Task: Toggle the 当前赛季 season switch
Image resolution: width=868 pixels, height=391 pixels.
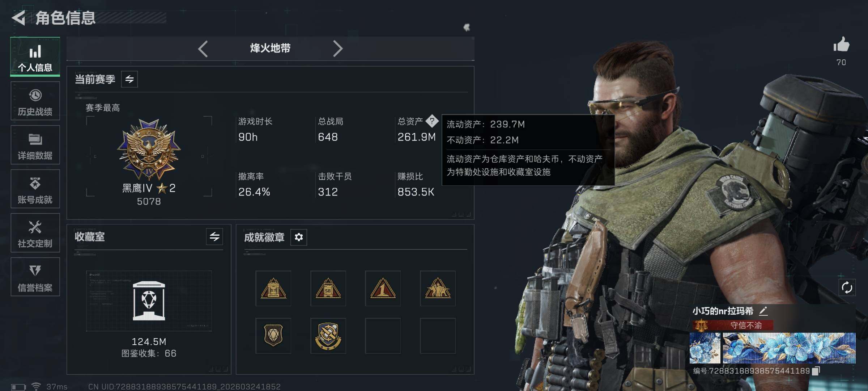Action: [129, 79]
